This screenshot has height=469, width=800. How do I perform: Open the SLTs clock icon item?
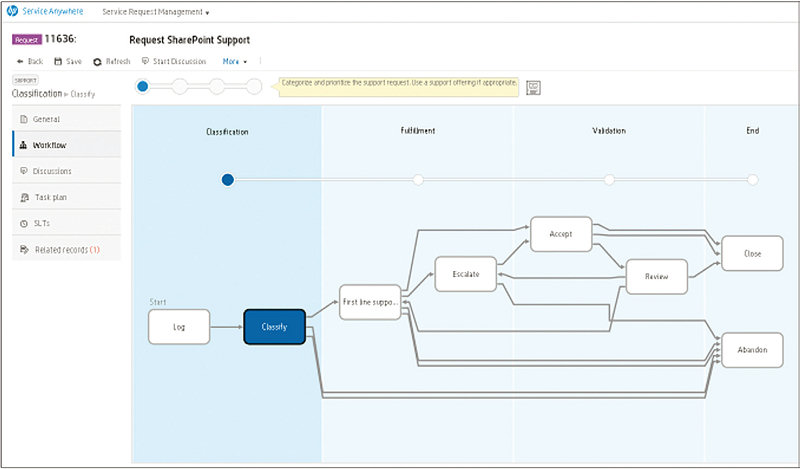[24, 222]
